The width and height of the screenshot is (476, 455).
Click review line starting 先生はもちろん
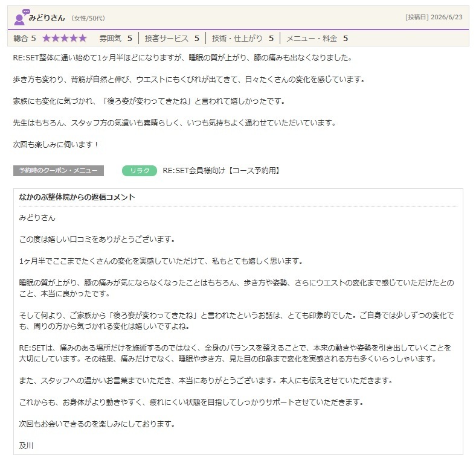pos(175,123)
